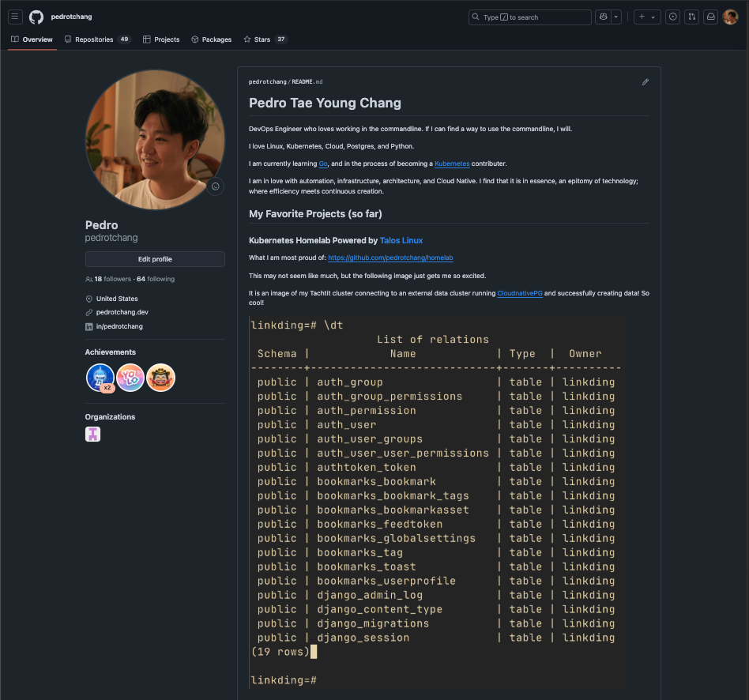Click the 'Pedro Tae Young Chang' heading
The height and width of the screenshot is (700, 749).
coord(325,103)
